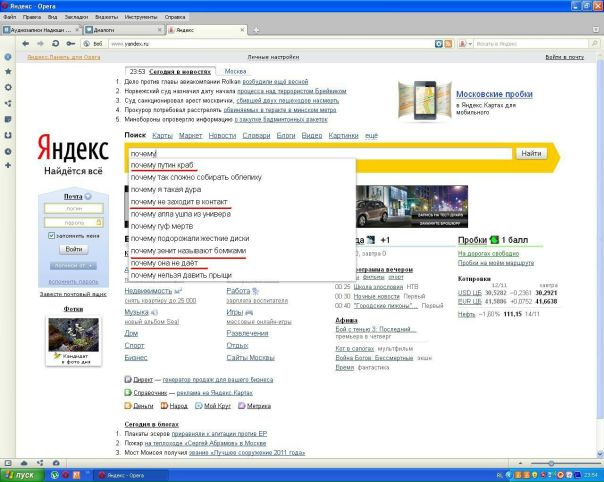
Task: Toggle the 'запомнить меня' checkbox
Action: click(x=52, y=235)
